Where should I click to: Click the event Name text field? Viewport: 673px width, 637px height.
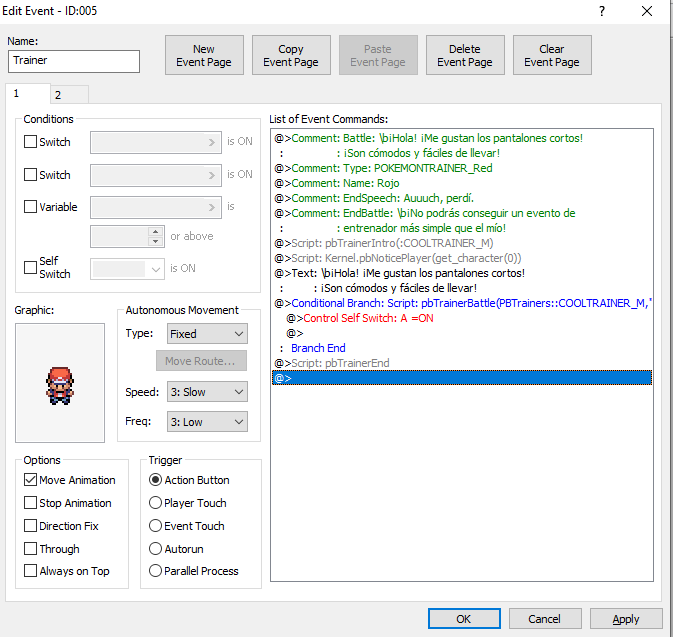coord(74,61)
